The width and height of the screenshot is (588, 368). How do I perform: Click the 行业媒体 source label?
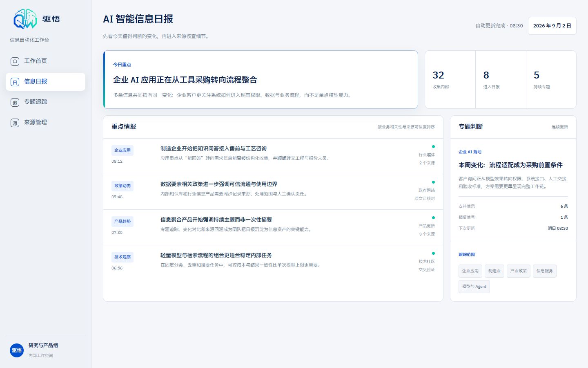click(x=427, y=155)
